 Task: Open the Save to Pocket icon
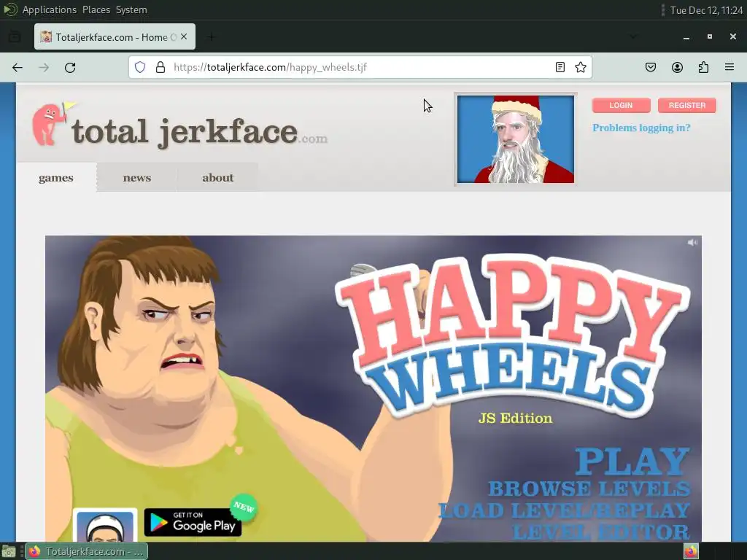tap(651, 67)
